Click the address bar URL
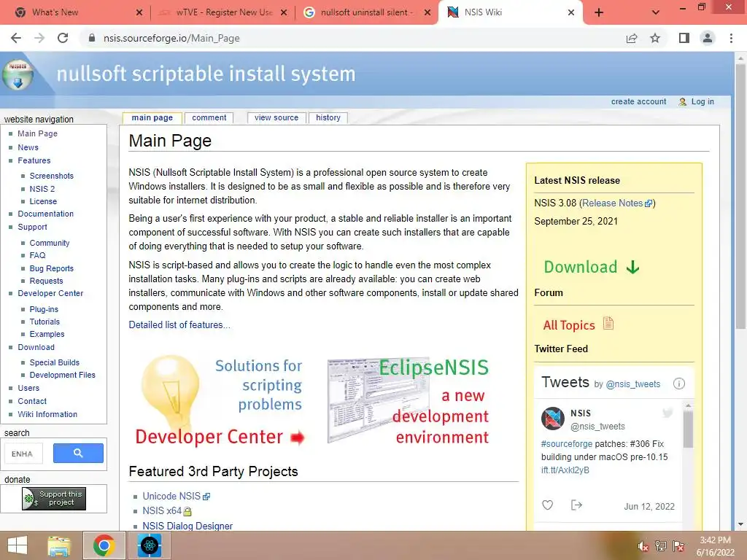Image resolution: width=747 pixels, height=560 pixels. [171, 38]
